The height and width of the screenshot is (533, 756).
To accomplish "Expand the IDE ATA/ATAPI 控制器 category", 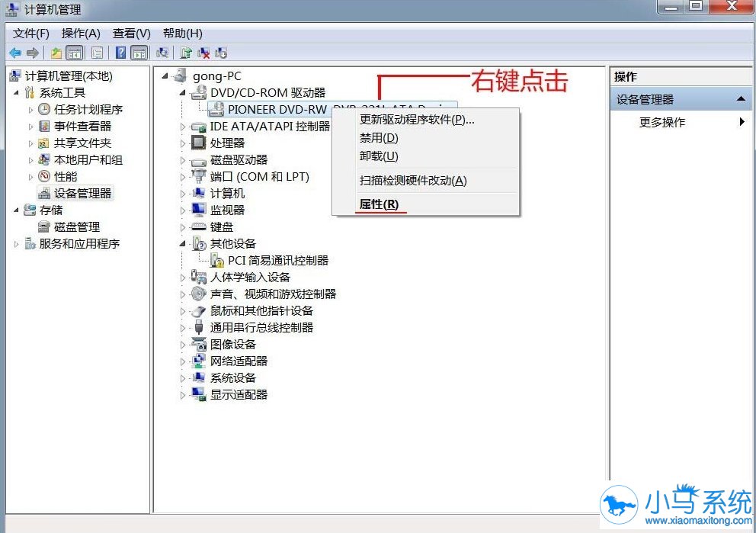I will pos(183,127).
